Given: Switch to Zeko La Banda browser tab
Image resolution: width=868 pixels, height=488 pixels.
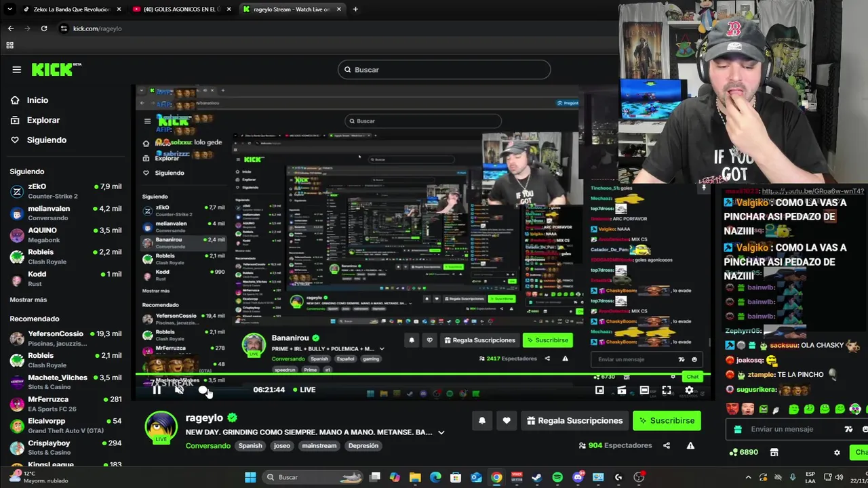Looking at the screenshot, I should click(73, 9).
